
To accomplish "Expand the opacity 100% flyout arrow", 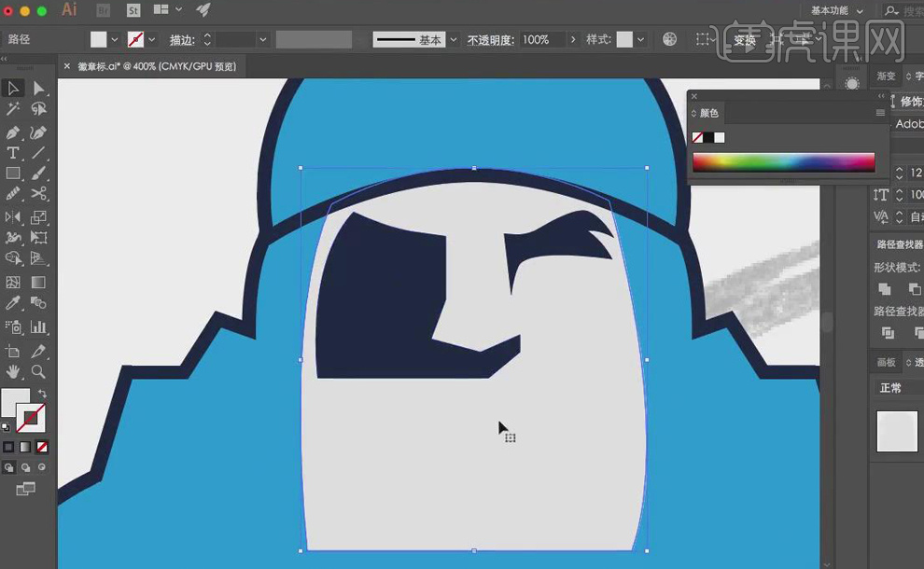I will click(573, 40).
